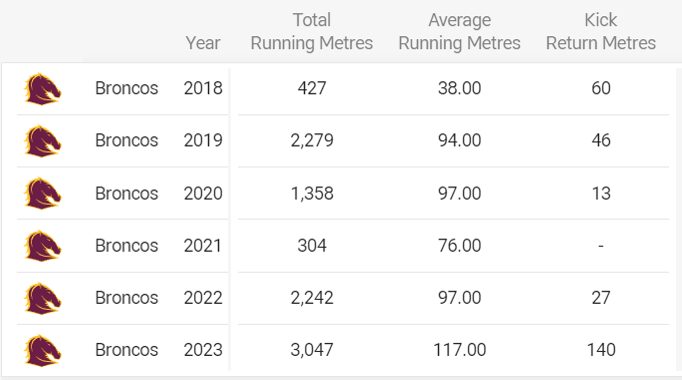Click the 2021 year cell
This screenshot has width=682, height=380.
[203, 246]
